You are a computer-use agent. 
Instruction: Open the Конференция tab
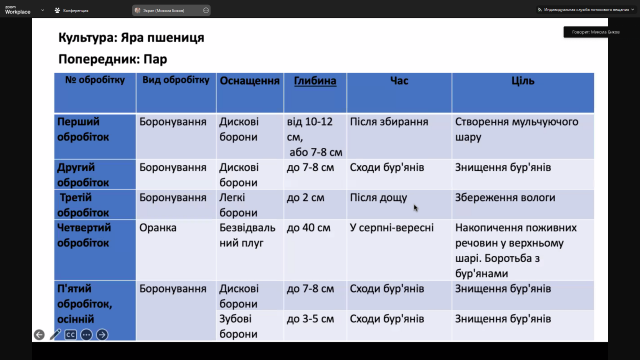(71, 10)
